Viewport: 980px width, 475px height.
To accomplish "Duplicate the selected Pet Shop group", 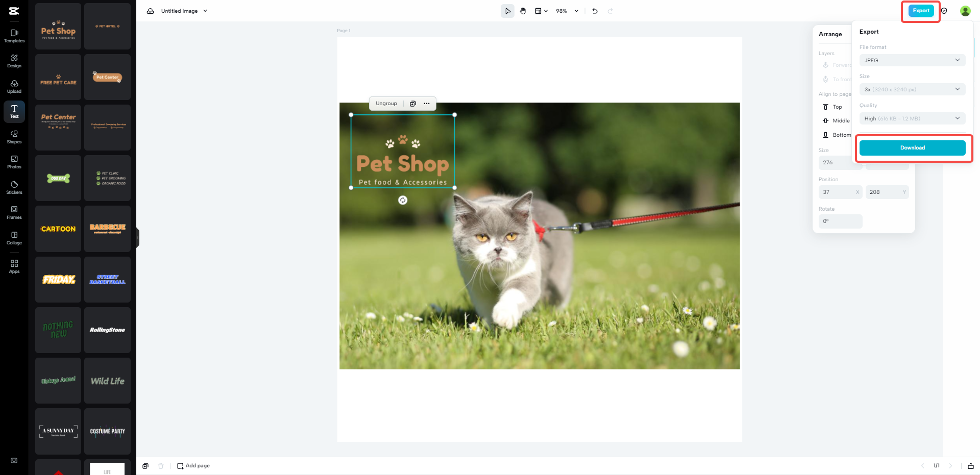I will click(413, 104).
